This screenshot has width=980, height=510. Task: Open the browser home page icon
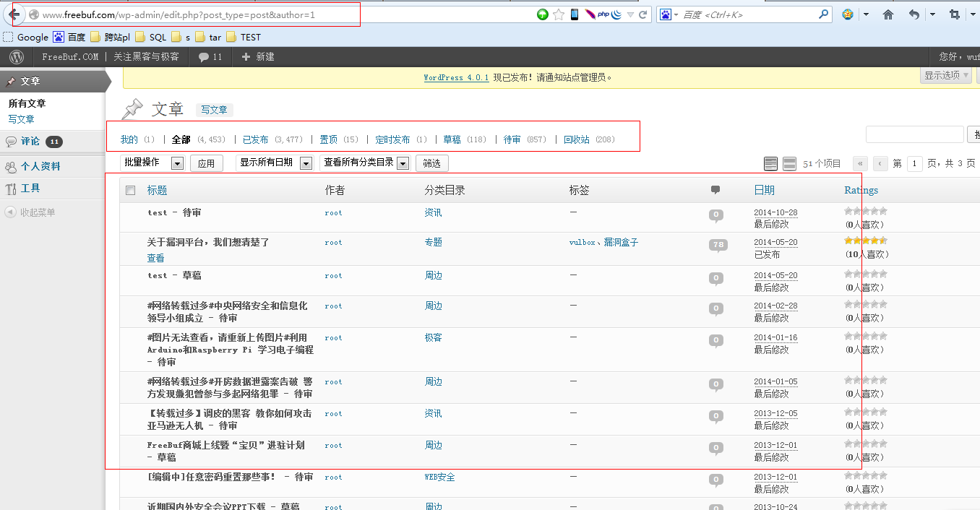(888, 14)
